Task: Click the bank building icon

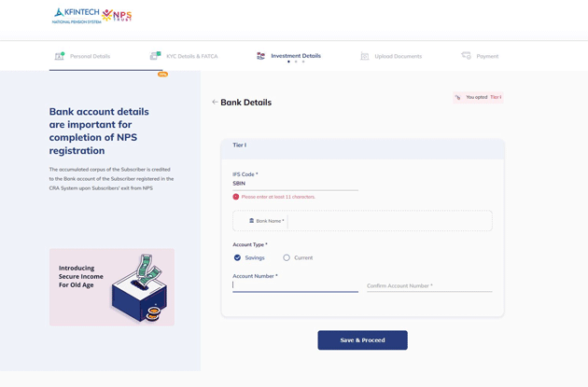Action: [251, 221]
